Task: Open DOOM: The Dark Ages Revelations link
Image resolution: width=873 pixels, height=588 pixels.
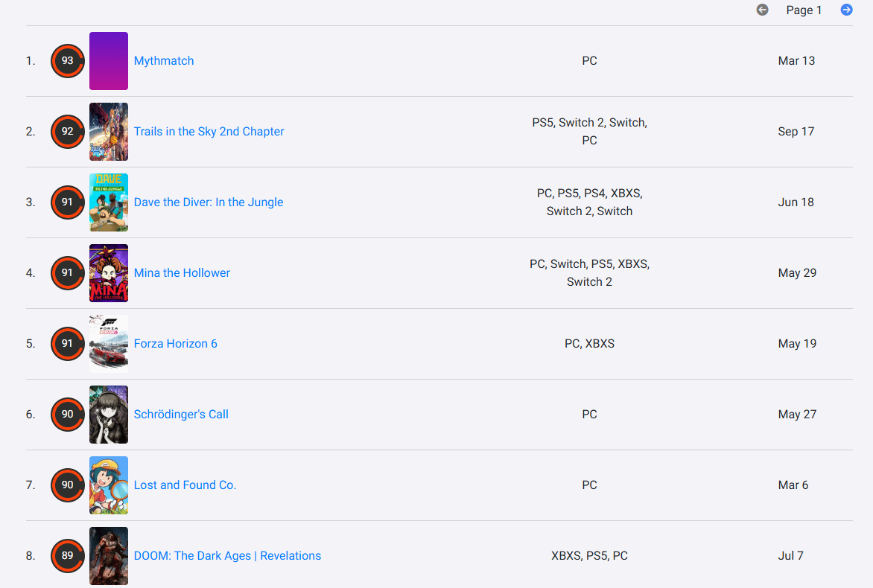Action: 227,556
